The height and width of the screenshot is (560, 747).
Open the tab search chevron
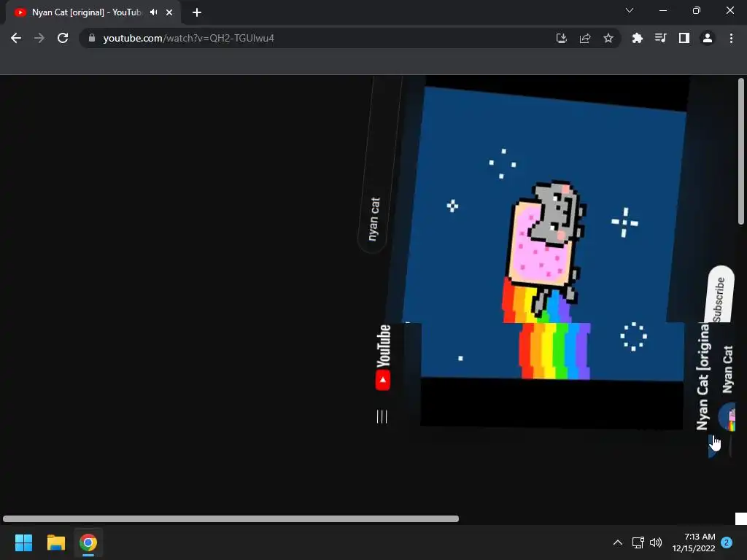pyautogui.click(x=630, y=10)
